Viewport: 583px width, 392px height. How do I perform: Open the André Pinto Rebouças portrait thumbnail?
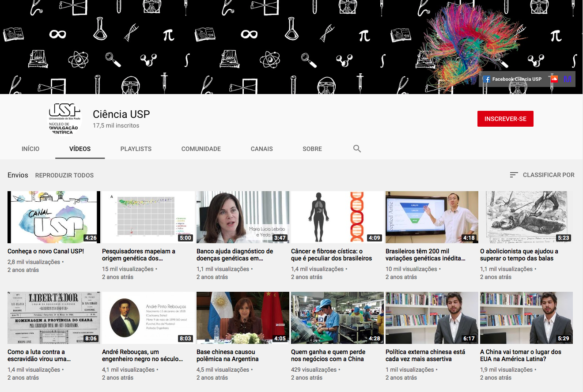click(x=148, y=318)
